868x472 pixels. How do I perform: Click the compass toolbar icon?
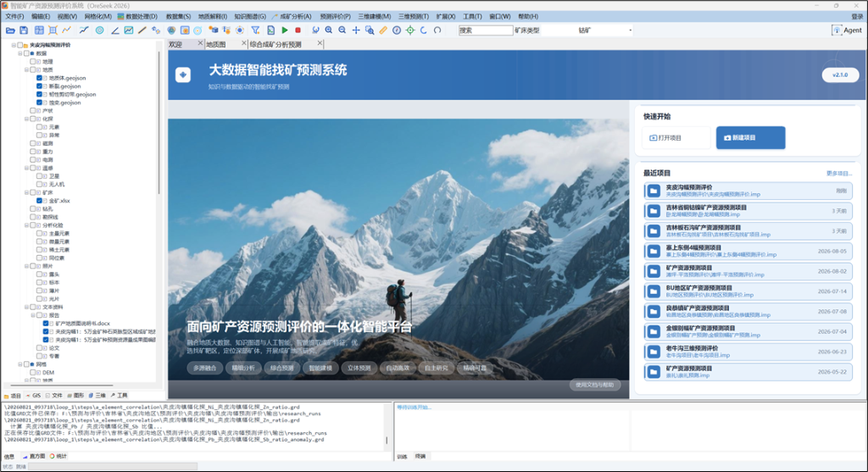pyautogui.click(x=397, y=31)
